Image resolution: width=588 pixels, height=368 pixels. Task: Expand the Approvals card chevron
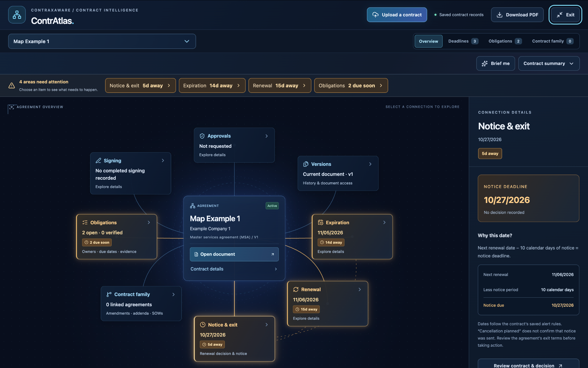pyautogui.click(x=267, y=136)
